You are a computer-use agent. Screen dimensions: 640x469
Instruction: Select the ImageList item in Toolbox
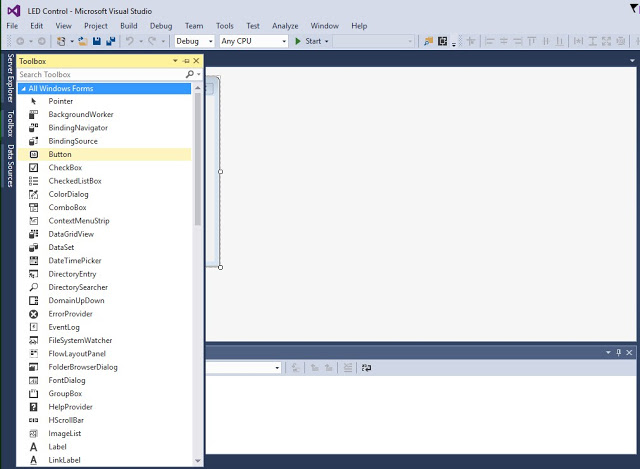coord(104,433)
